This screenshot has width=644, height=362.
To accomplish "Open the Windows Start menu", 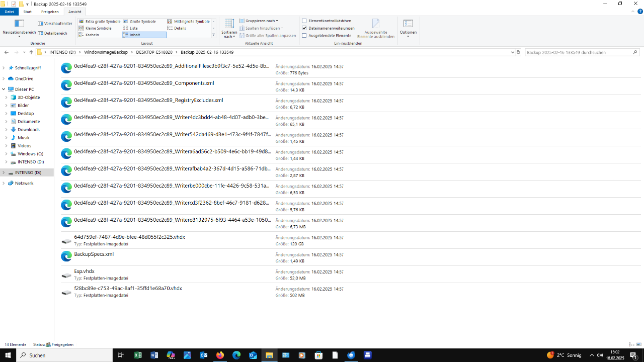I will click(x=8, y=355).
